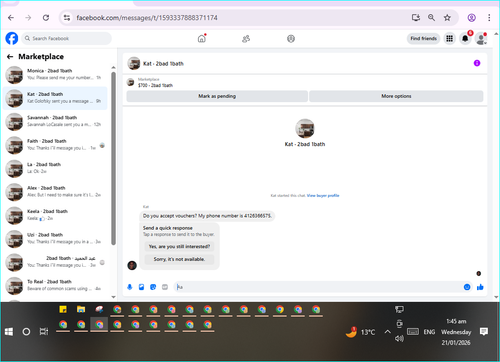Go forward to the next page in Chrome
Image resolution: width=500 pixels, height=362 pixels.
pos(28,18)
